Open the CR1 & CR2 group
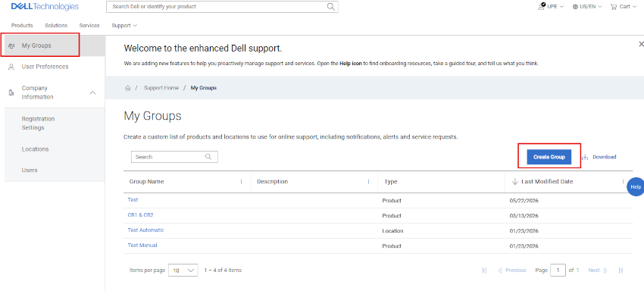 pyautogui.click(x=140, y=215)
